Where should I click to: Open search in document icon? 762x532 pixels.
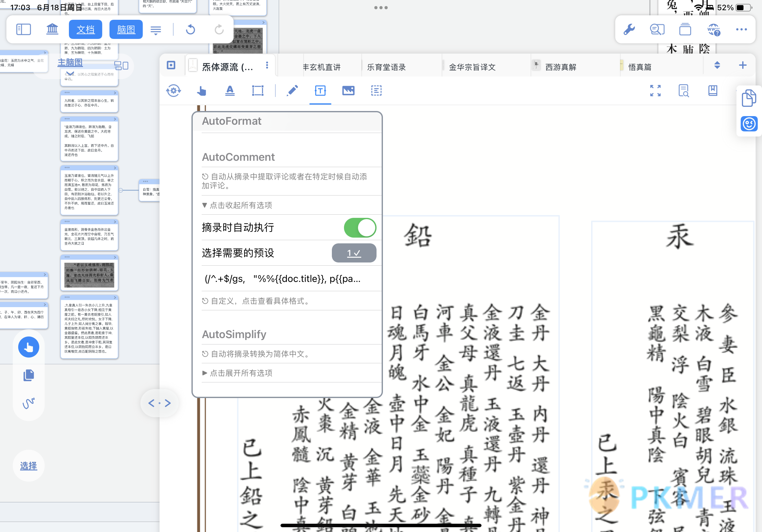pyautogui.click(x=684, y=90)
